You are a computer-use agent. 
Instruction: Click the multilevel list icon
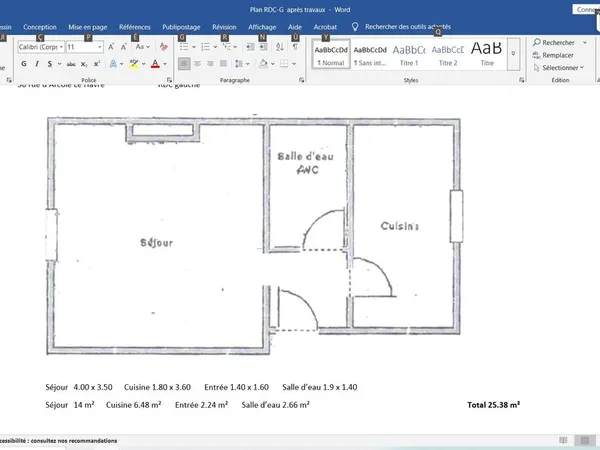pyautogui.click(x=227, y=47)
